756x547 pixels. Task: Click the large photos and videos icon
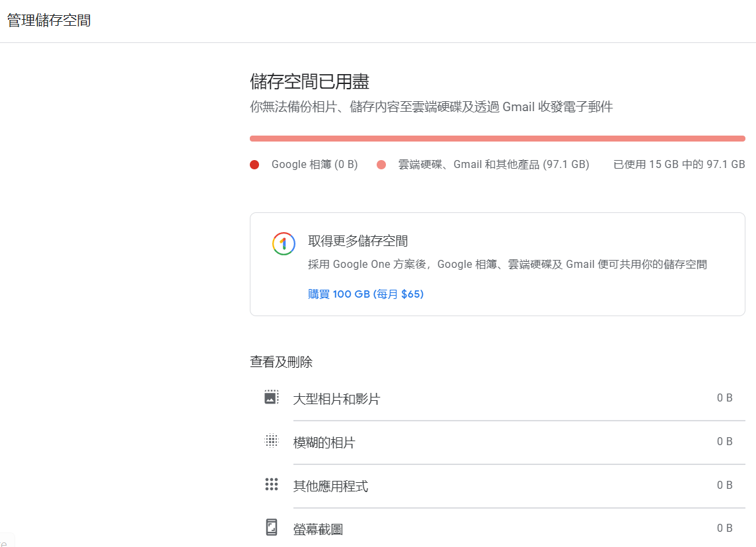click(272, 397)
